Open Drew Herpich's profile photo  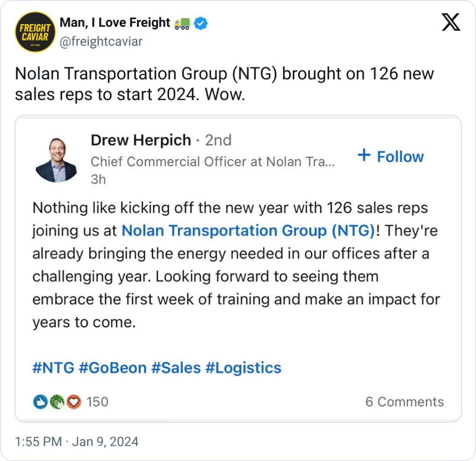[x=57, y=160]
